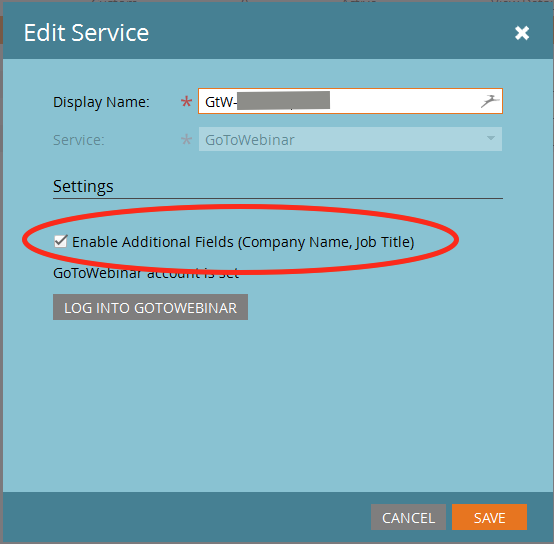Cancel the service edit
This screenshot has width=554, height=544.
[x=408, y=518]
